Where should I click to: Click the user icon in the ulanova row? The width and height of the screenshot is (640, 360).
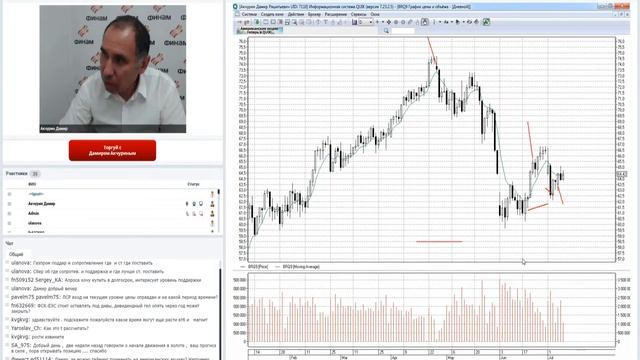(212, 223)
